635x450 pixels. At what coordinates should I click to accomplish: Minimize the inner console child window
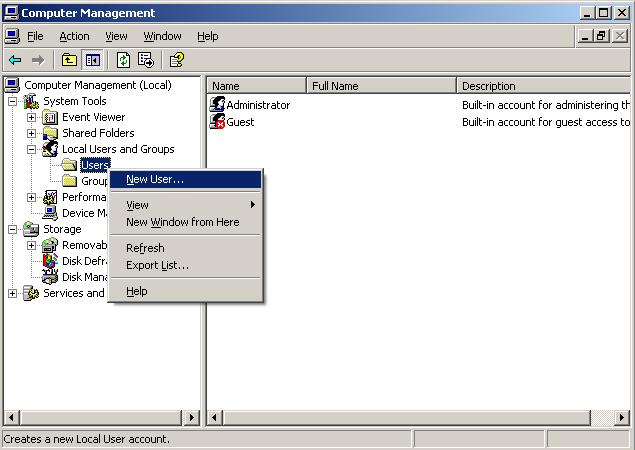point(585,36)
